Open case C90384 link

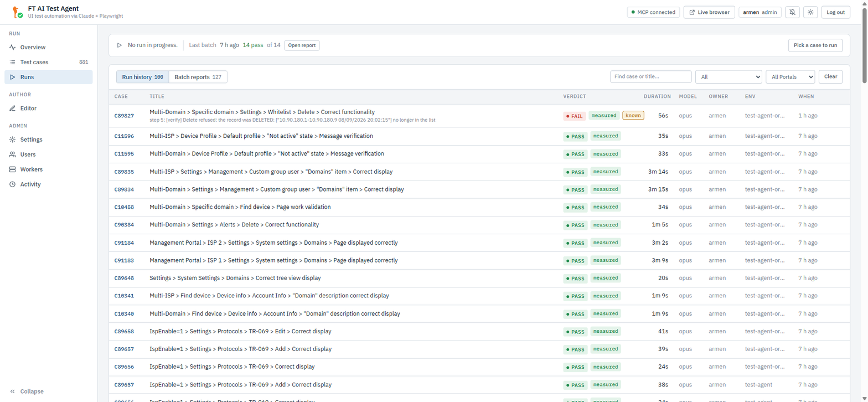[124, 225]
